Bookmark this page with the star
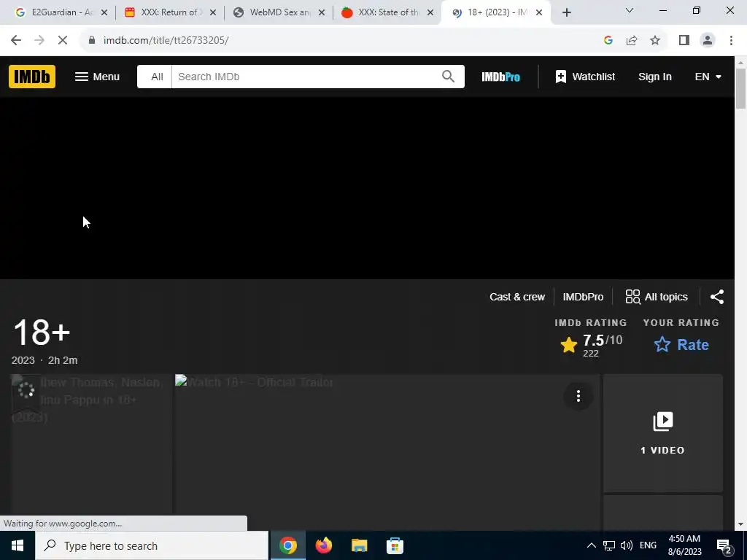The image size is (747, 560). pos(655,41)
